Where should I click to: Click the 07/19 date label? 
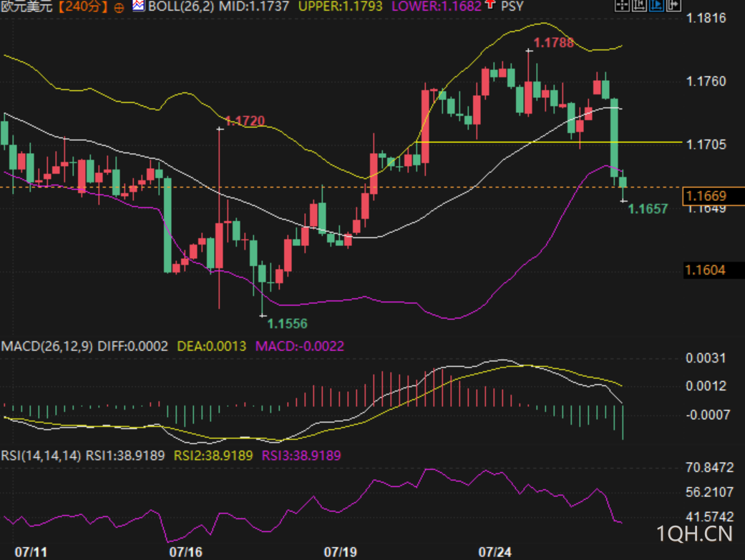(340, 552)
